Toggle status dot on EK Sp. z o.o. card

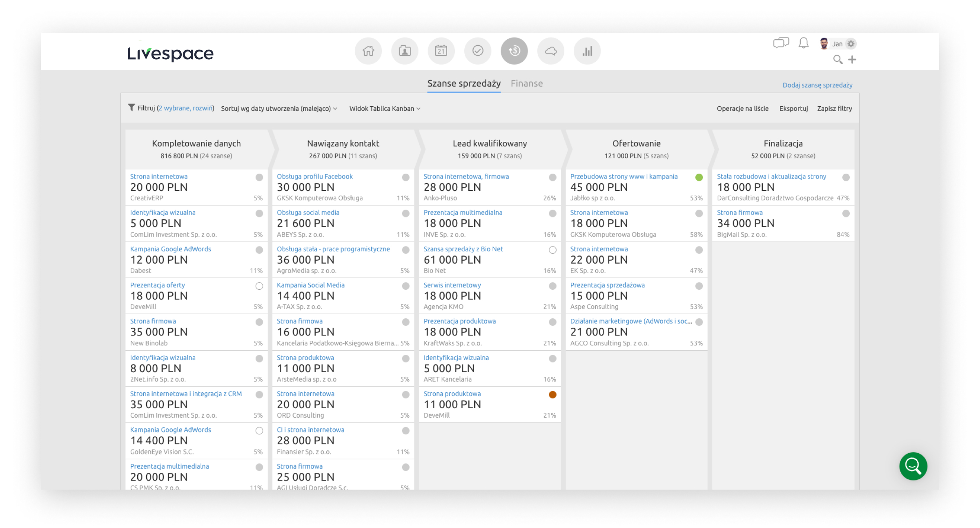point(699,250)
